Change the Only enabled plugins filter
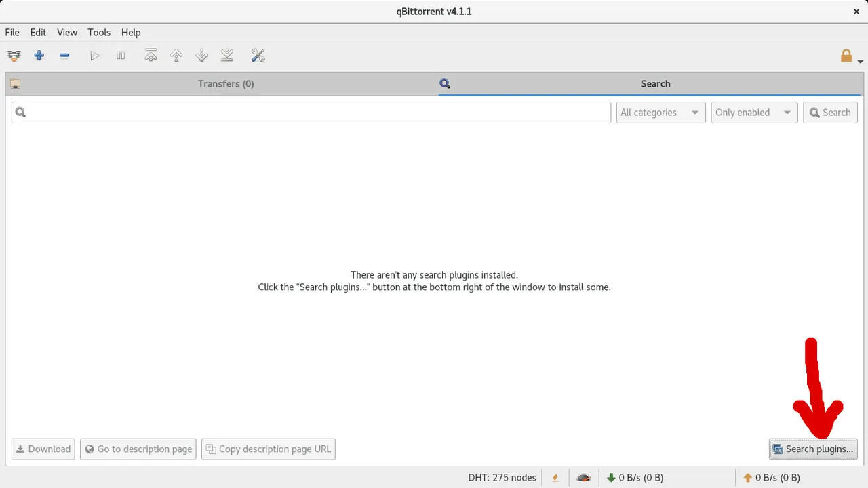The image size is (868, 488). click(754, 112)
